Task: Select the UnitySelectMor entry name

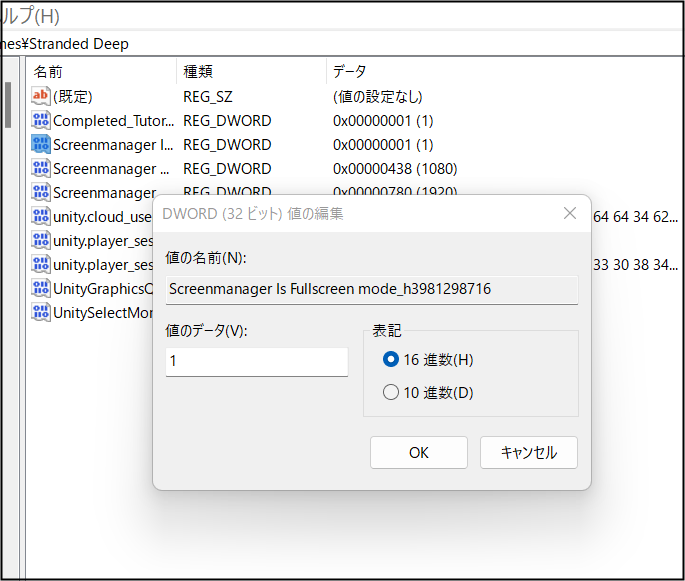Action: coord(103,313)
